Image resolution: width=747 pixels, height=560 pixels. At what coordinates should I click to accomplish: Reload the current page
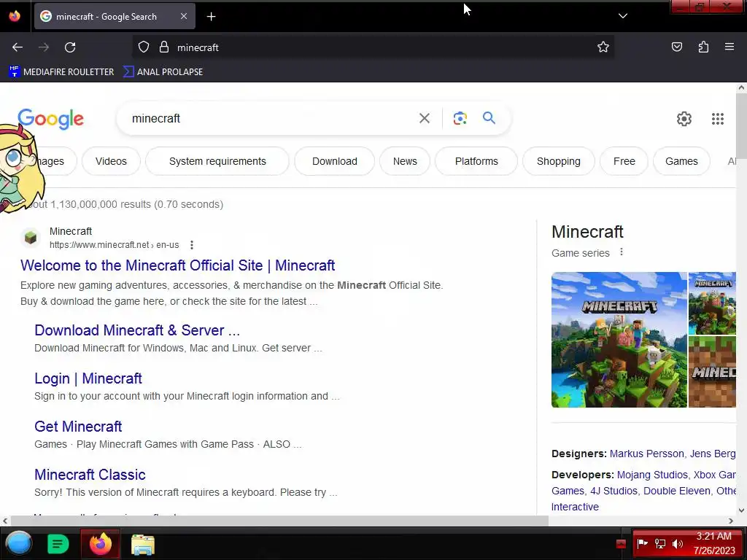click(70, 47)
